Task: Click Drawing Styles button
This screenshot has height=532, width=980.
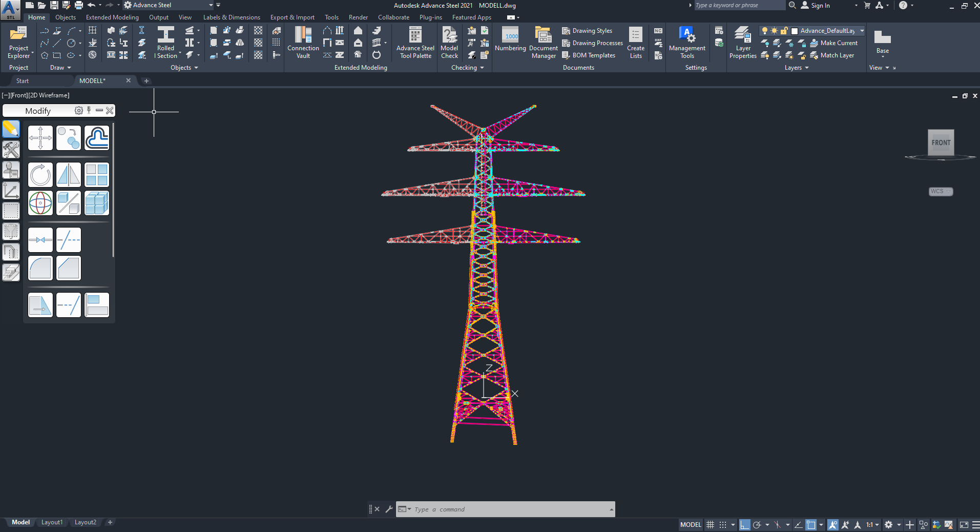Action: 587,31
